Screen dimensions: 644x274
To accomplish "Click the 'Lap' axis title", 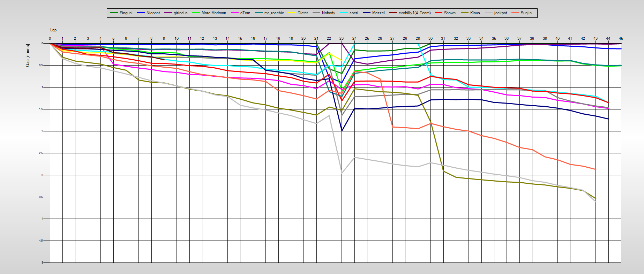I will (x=53, y=30).
